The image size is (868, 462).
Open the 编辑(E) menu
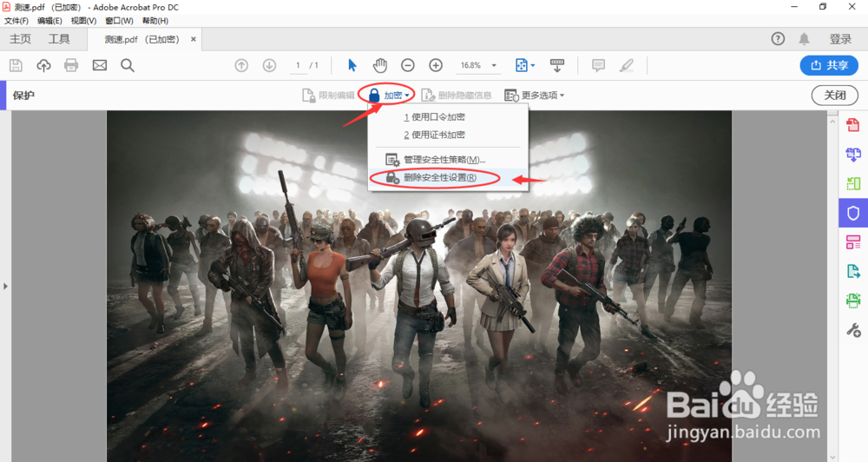[x=49, y=21]
